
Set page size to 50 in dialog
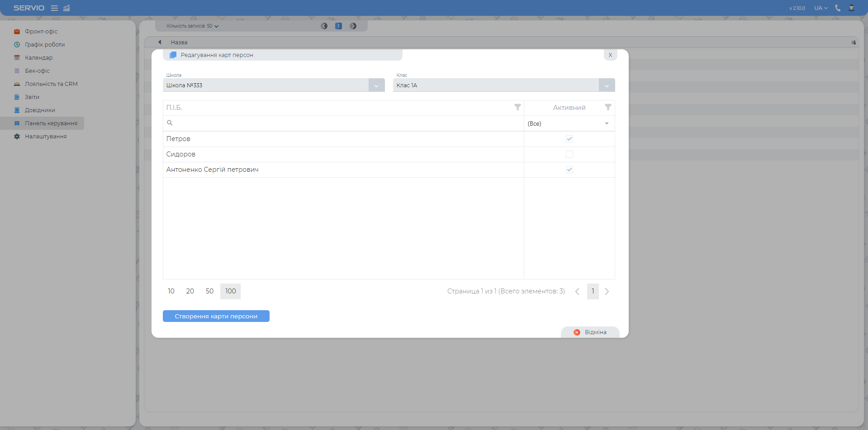(209, 291)
